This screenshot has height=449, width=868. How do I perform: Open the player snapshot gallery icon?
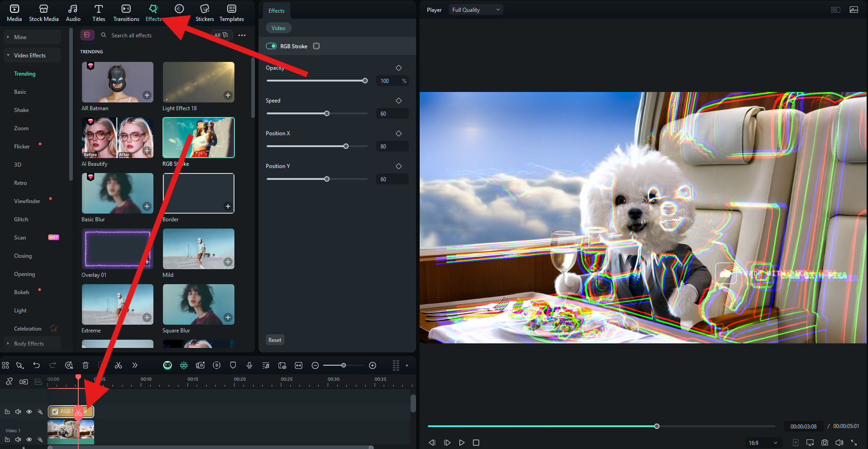[854, 10]
